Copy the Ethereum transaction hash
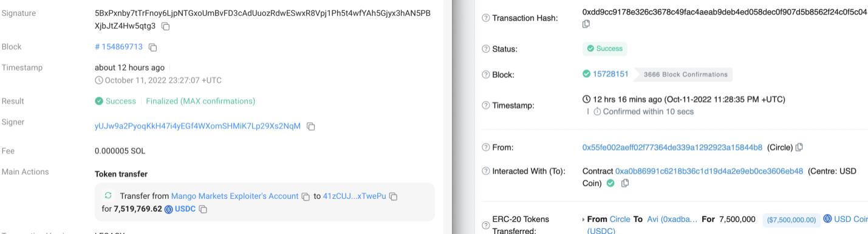This screenshot has height=234, width=868. [x=586, y=24]
